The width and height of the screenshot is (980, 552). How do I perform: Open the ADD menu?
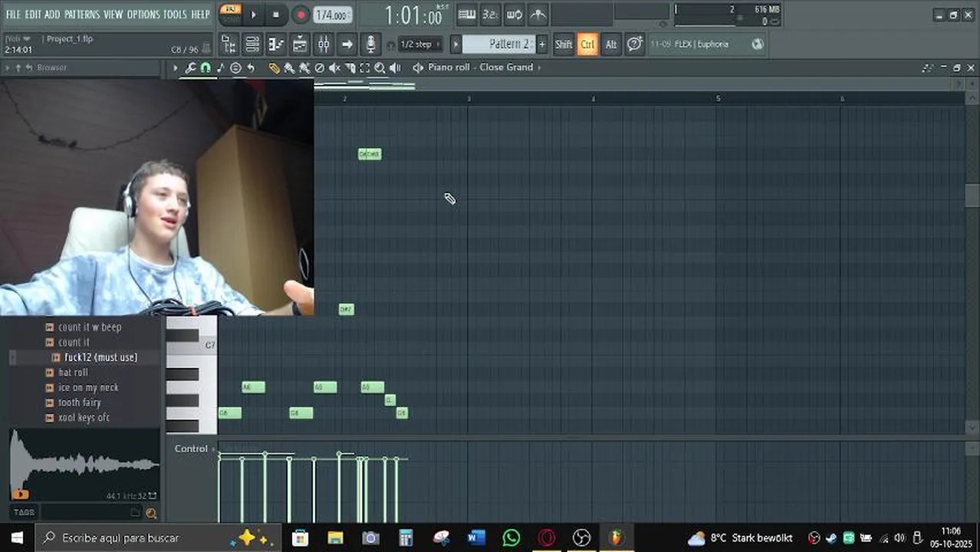(52, 15)
